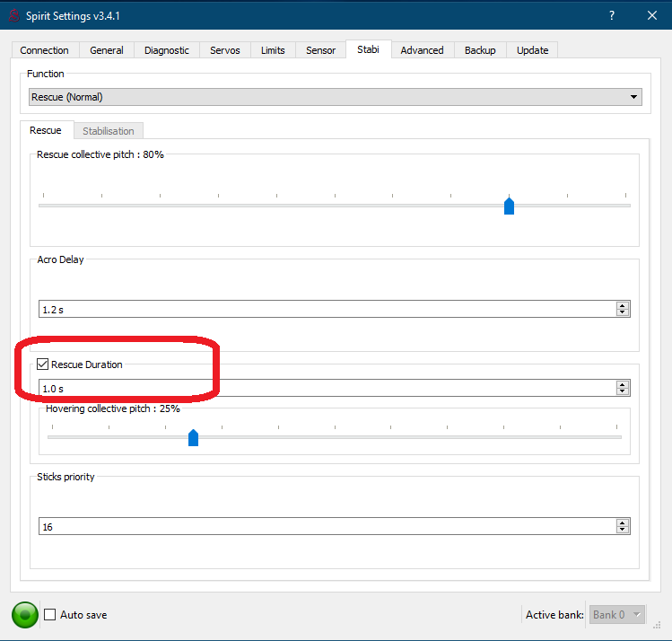Increase Rescue Duration with up arrow
Viewport: 672px width, 641px height.
tap(623, 384)
